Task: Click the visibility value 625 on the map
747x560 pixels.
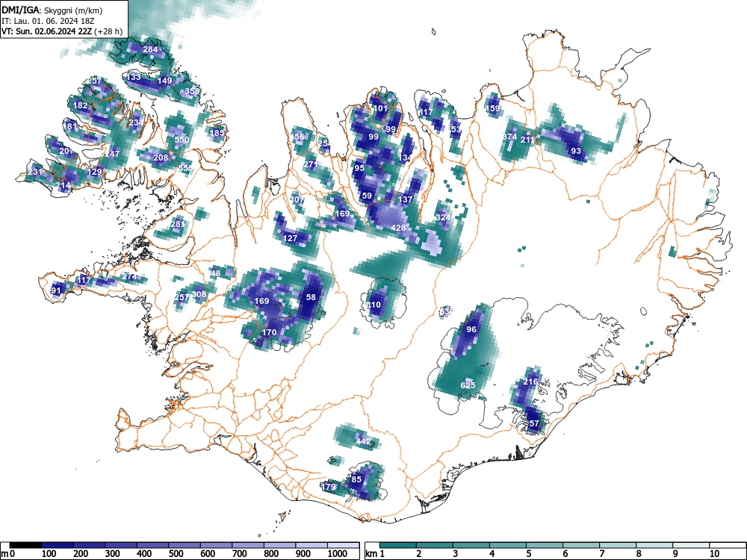Action: click(x=468, y=385)
